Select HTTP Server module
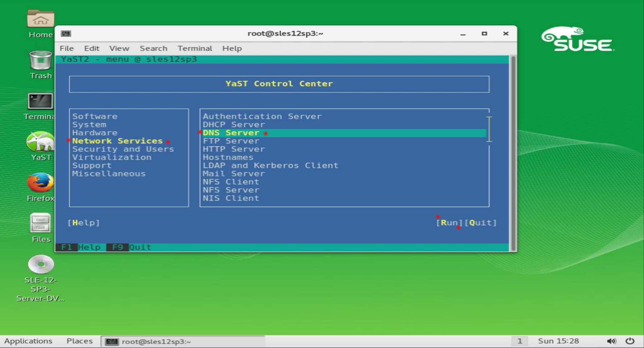Viewport: 644px width, 348px height. click(x=234, y=149)
